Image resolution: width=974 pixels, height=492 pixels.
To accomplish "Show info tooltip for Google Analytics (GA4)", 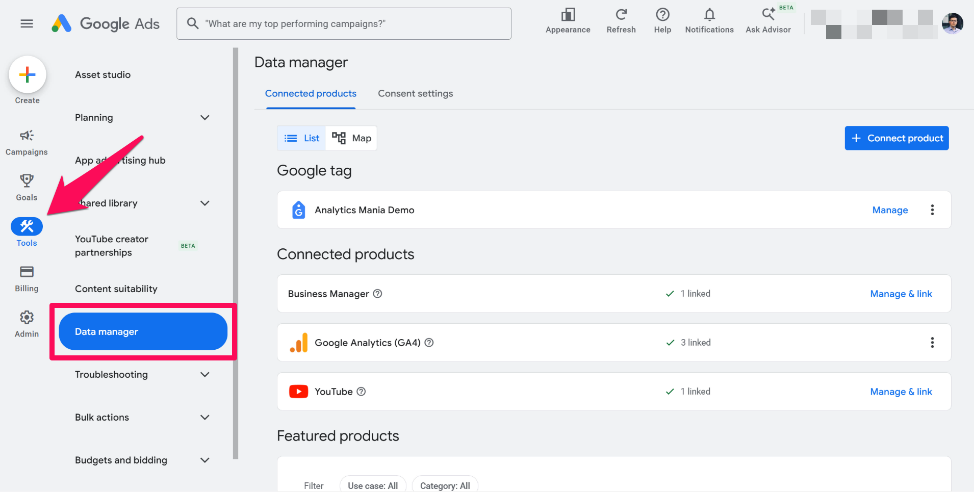I will tap(429, 342).
